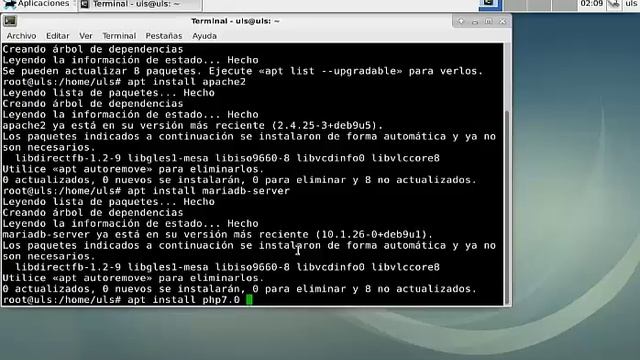Viewport: 640px width, 360px height.
Task: Click the terminal window shade up-arrow button
Action: click(x=461, y=21)
